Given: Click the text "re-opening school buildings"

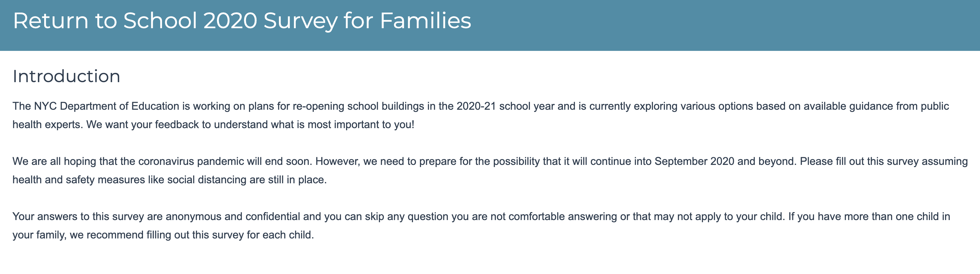Looking at the screenshot, I should point(358,106).
